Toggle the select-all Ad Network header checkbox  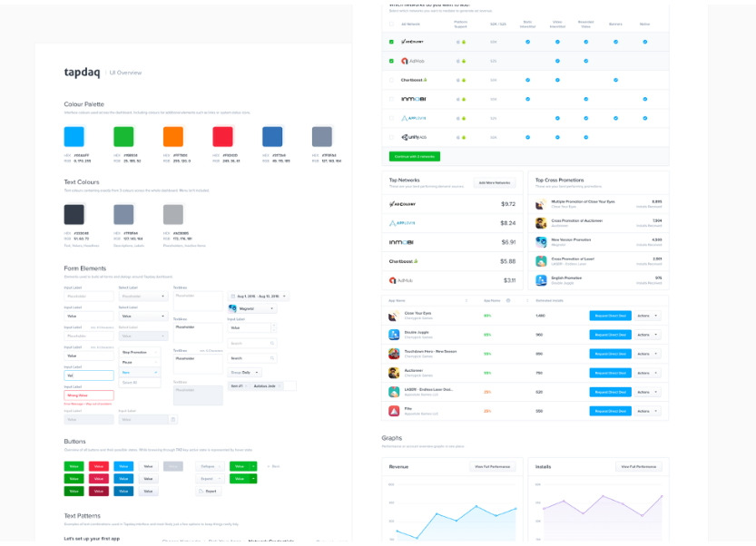391,24
